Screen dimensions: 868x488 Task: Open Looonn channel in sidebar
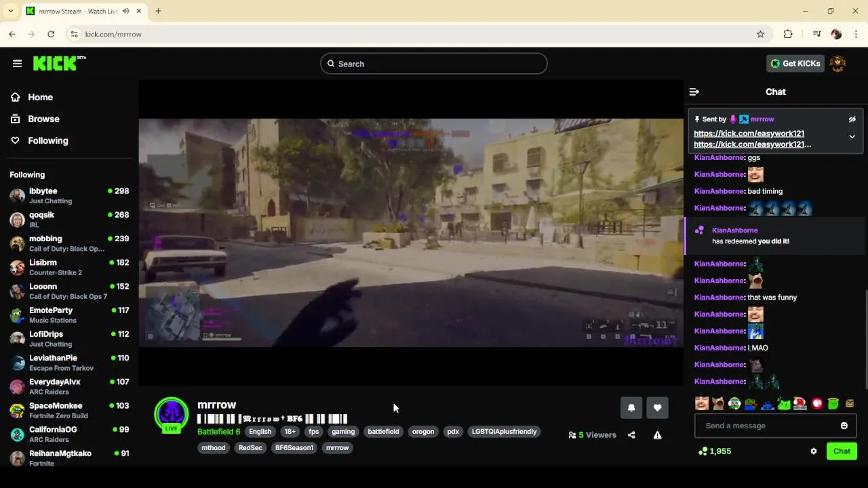point(69,291)
